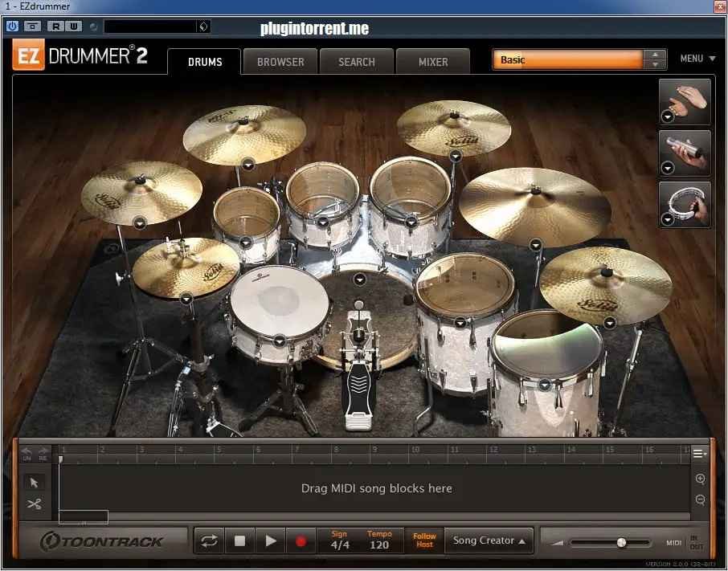Open the middle rack tom dropdown
Screen dimensions: 728x571
pos(323,222)
